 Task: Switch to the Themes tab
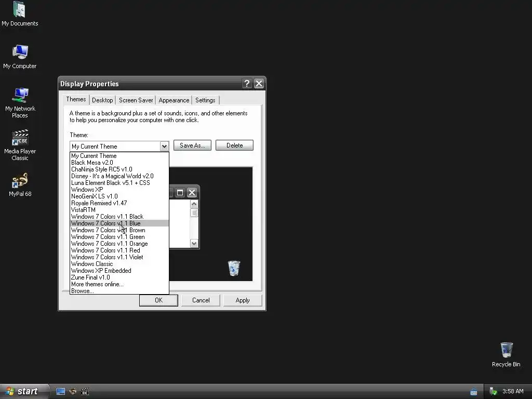coord(76,99)
